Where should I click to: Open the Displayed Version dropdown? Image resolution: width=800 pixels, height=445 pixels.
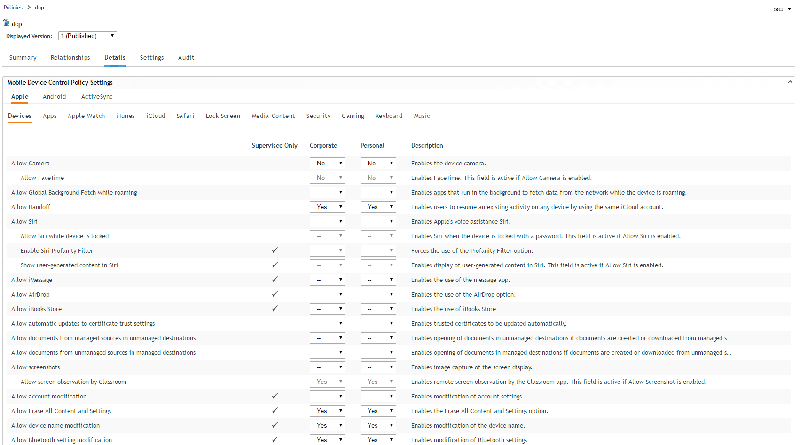[x=87, y=36]
